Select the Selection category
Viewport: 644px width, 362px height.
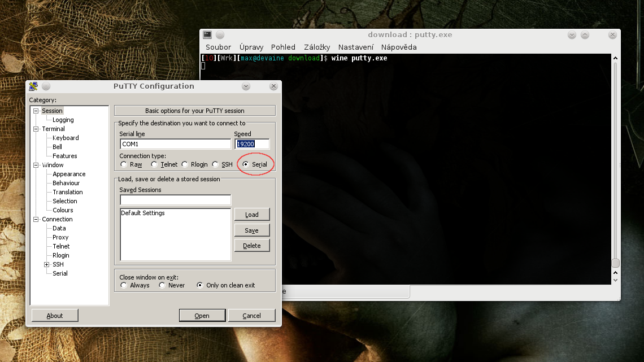click(x=65, y=201)
